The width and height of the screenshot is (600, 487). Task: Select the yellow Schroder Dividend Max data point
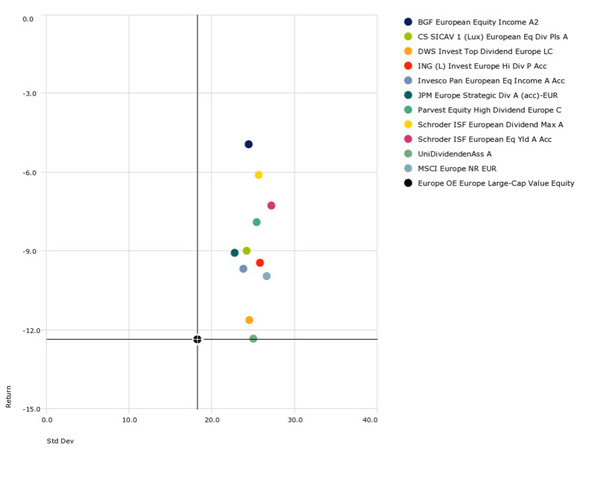258,175
